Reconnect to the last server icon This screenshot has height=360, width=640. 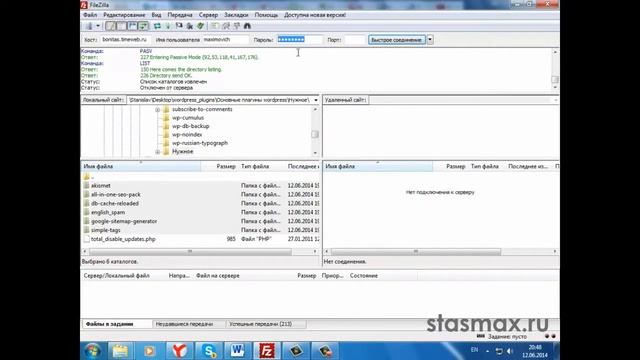(x=200, y=26)
